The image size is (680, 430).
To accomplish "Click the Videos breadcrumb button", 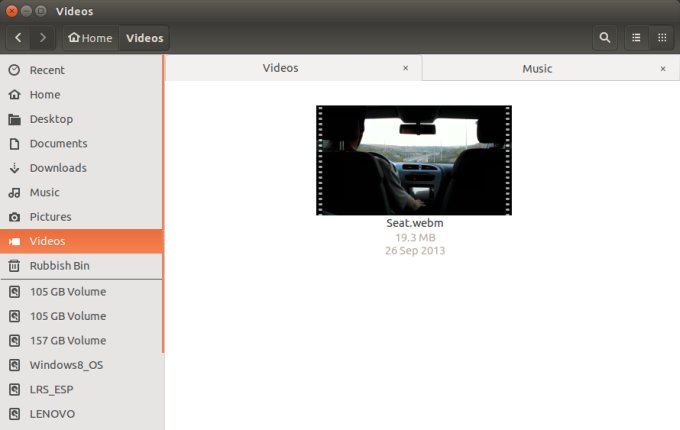I will point(144,38).
